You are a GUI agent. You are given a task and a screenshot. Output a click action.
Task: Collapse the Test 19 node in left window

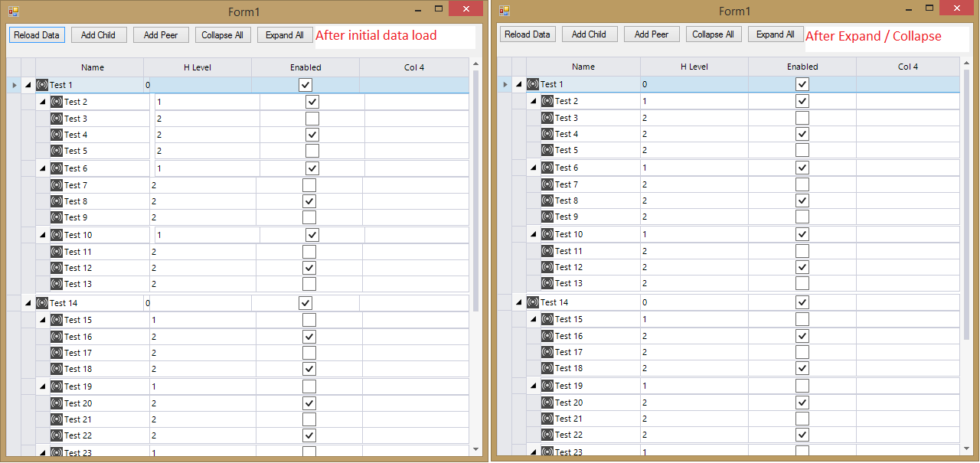pos(43,386)
